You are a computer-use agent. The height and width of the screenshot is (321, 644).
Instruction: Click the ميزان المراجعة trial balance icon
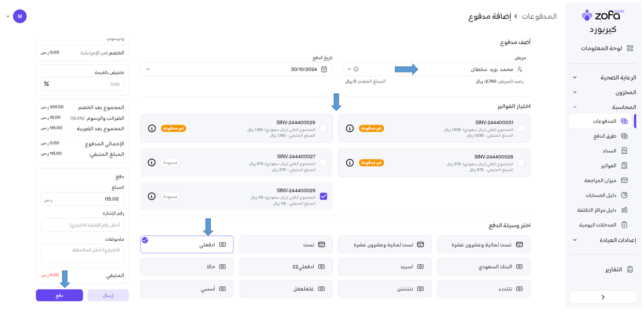click(x=625, y=180)
